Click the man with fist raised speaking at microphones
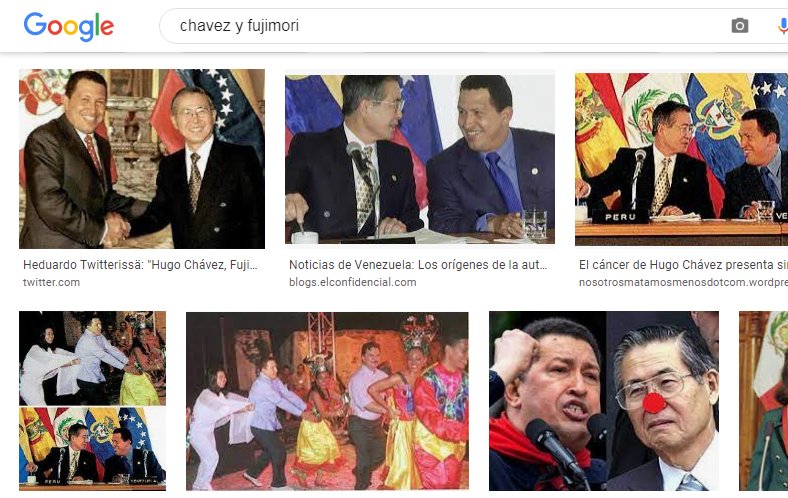The width and height of the screenshot is (788, 498). click(x=548, y=401)
